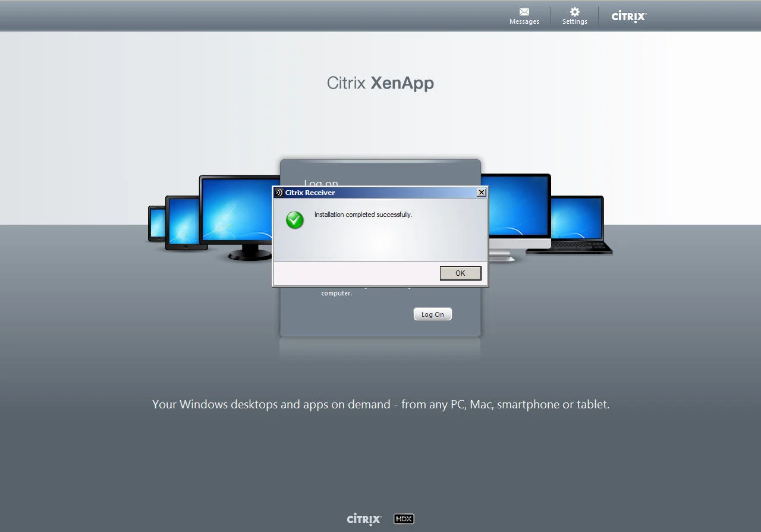Click the green checkmark success icon
The height and width of the screenshot is (532, 761).
tap(294, 220)
